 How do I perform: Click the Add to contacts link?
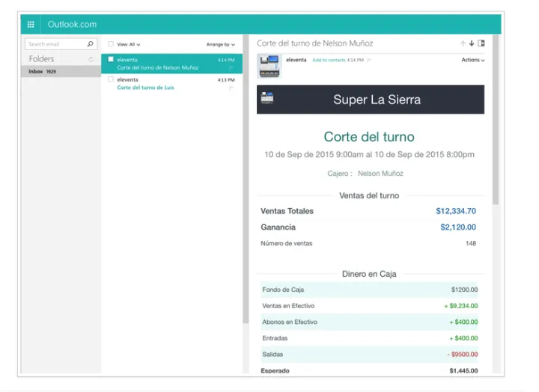329,60
